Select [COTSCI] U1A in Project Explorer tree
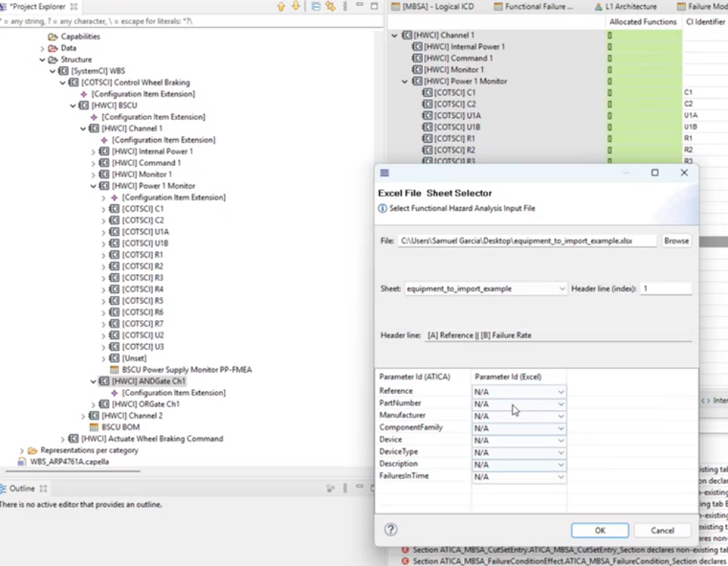 pos(146,231)
